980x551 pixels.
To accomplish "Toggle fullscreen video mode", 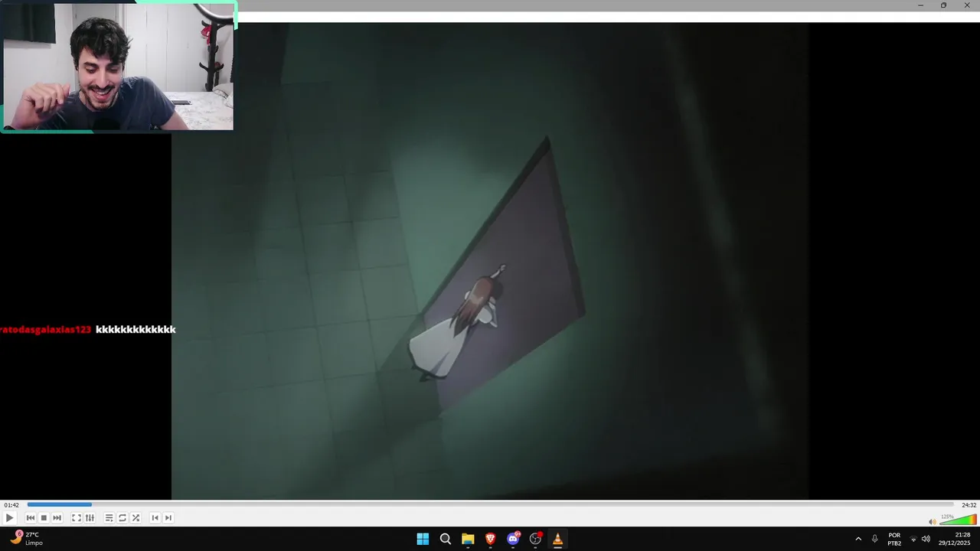I will tap(77, 518).
